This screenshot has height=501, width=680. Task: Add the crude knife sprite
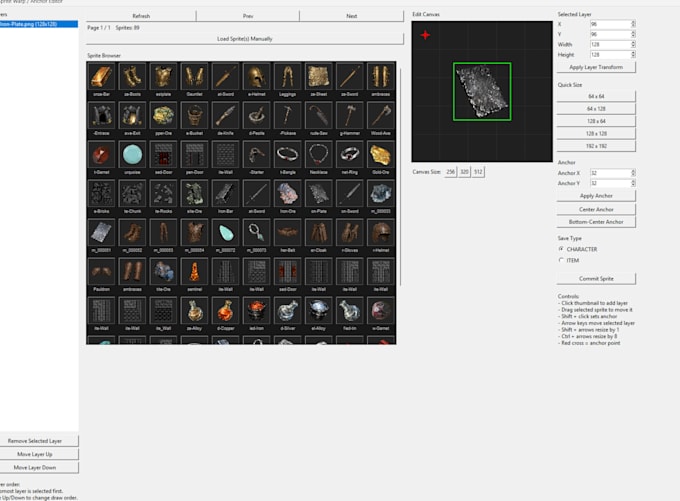[x=226, y=115]
